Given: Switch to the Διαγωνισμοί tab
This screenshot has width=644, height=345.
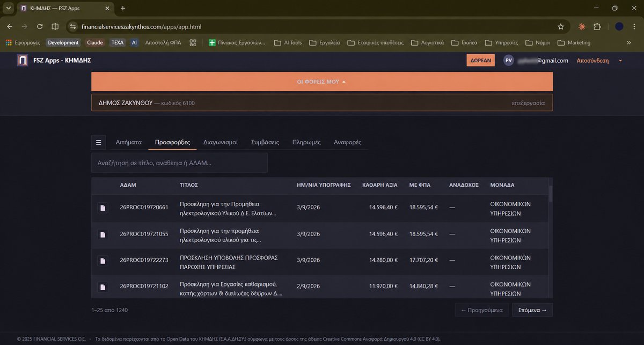Looking at the screenshot, I should click(221, 142).
